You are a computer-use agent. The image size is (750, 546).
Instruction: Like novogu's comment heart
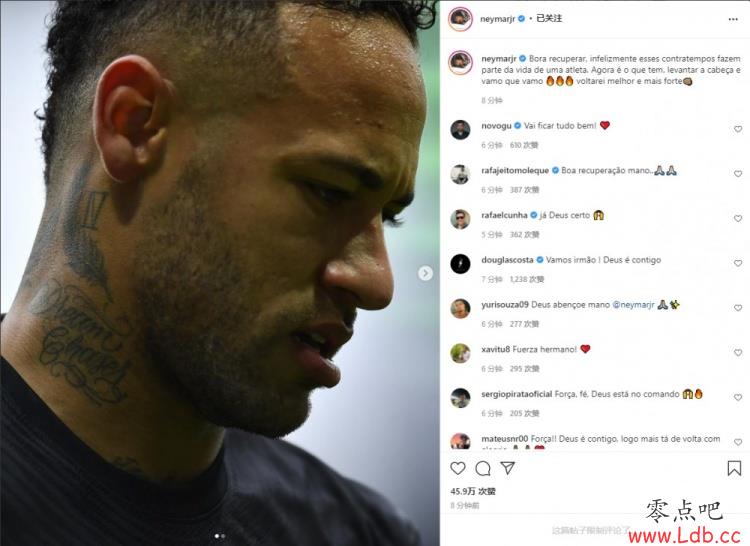738,129
